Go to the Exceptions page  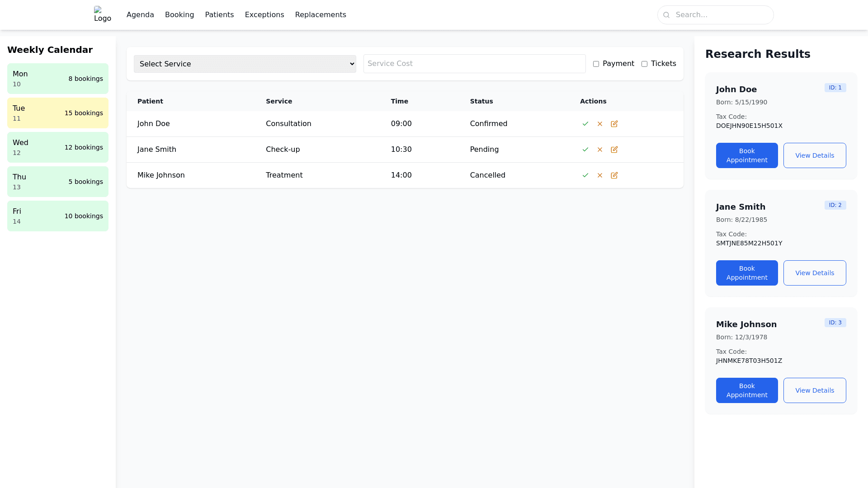coord(264,15)
